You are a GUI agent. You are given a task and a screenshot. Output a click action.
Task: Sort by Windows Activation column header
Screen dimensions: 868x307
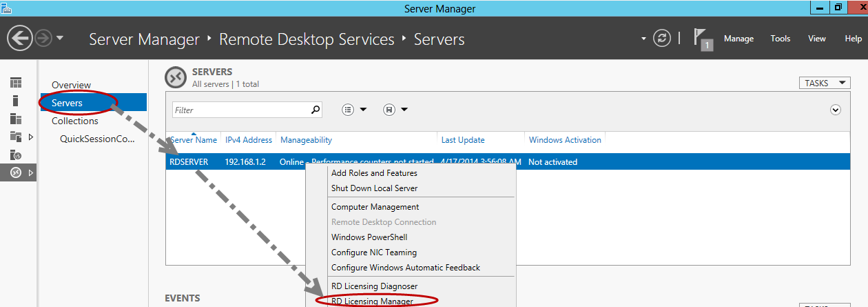(565, 140)
